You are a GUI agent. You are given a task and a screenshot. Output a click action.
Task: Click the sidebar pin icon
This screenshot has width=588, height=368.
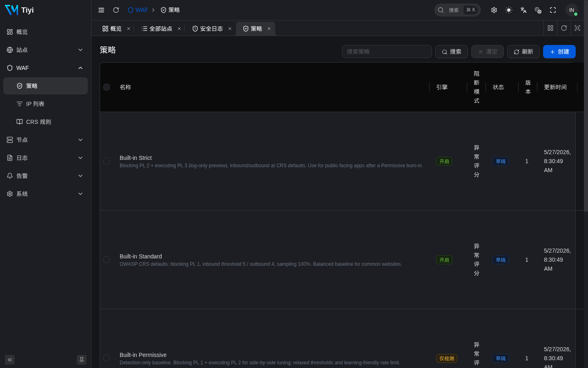[x=82, y=360]
